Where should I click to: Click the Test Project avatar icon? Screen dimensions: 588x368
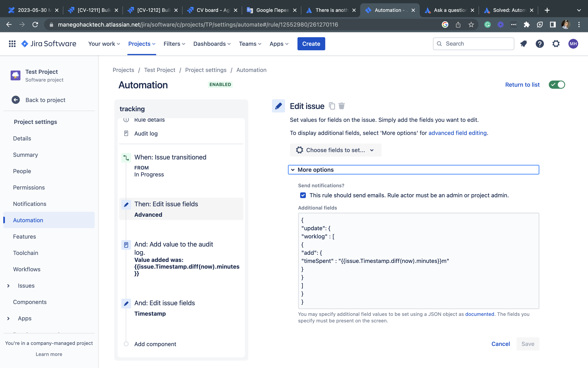click(x=16, y=75)
